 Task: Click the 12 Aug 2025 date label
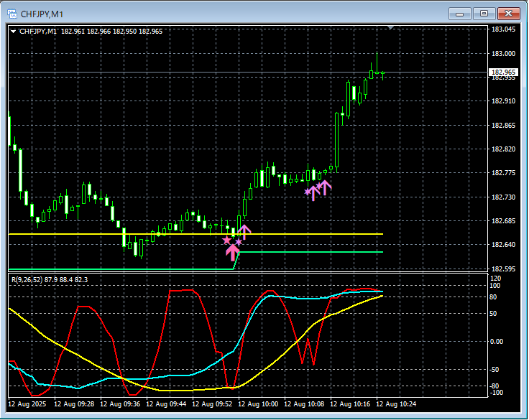click(27, 403)
